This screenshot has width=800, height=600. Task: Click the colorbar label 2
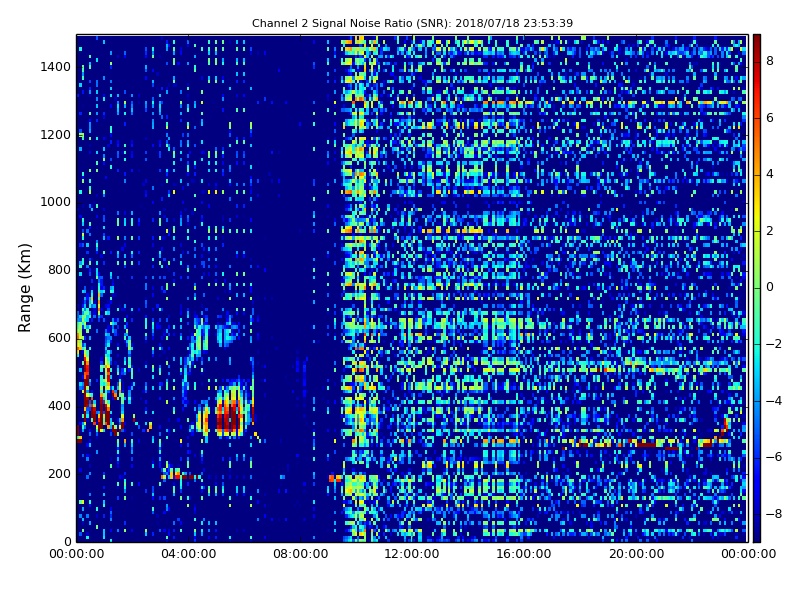point(770,231)
